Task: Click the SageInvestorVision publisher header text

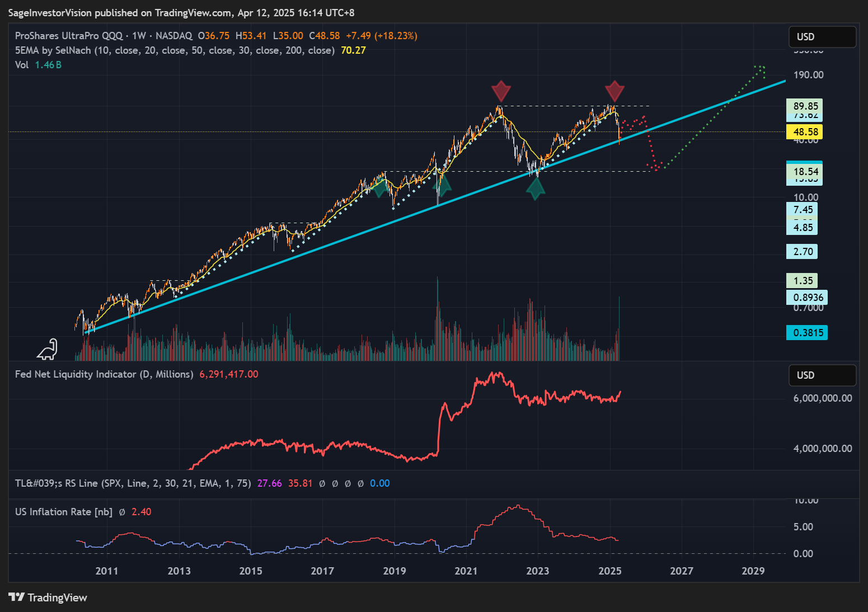Action: coord(181,12)
